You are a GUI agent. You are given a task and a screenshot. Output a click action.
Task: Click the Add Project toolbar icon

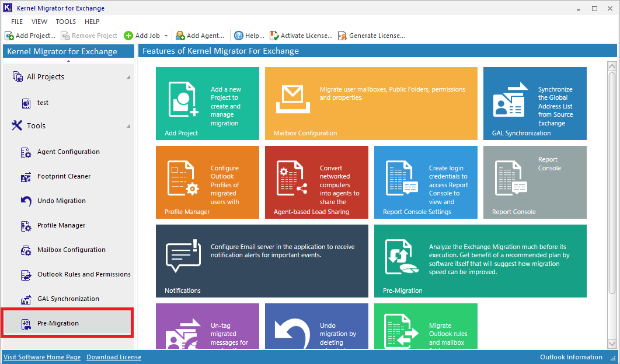click(x=9, y=36)
